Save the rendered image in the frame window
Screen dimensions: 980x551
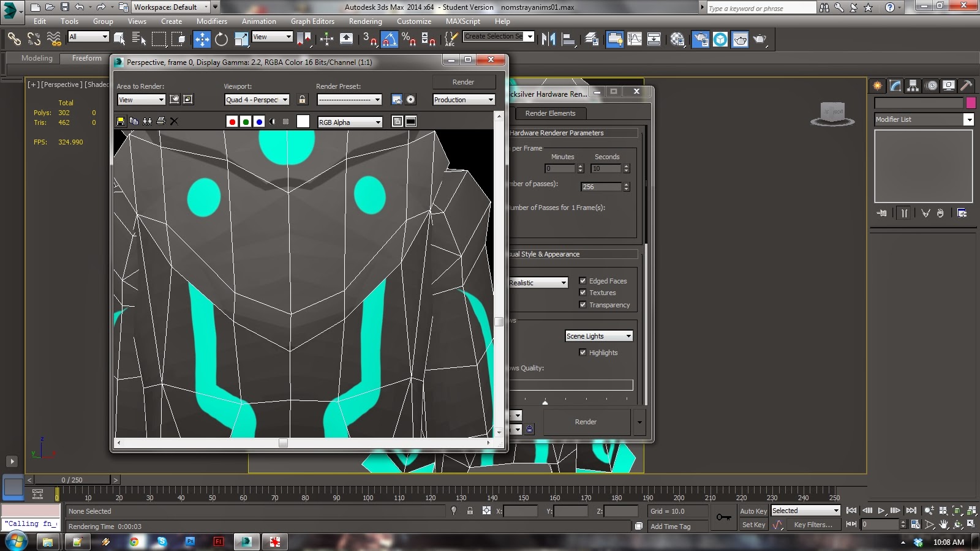coord(121,121)
